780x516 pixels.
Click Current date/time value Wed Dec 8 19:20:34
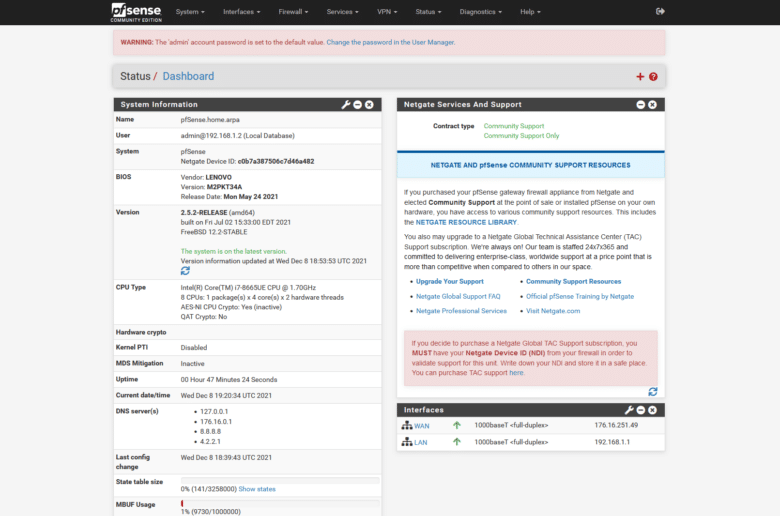(x=226, y=396)
